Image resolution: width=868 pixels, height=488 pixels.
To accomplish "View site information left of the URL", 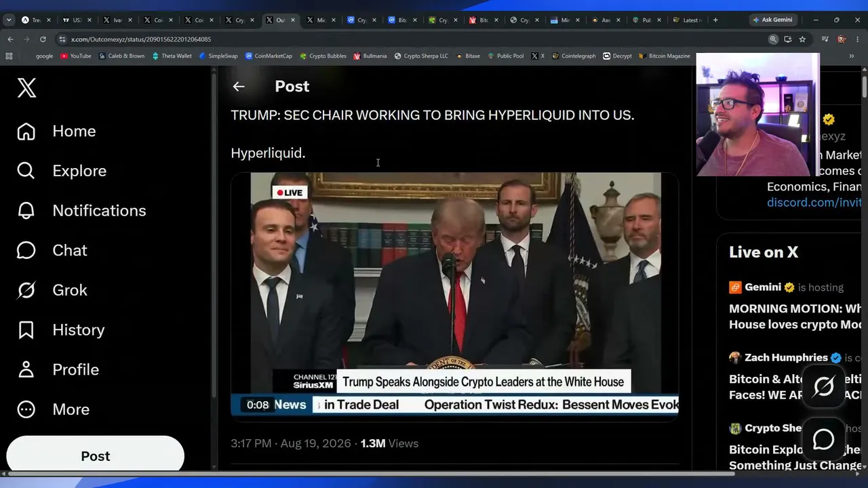I will coord(62,39).
